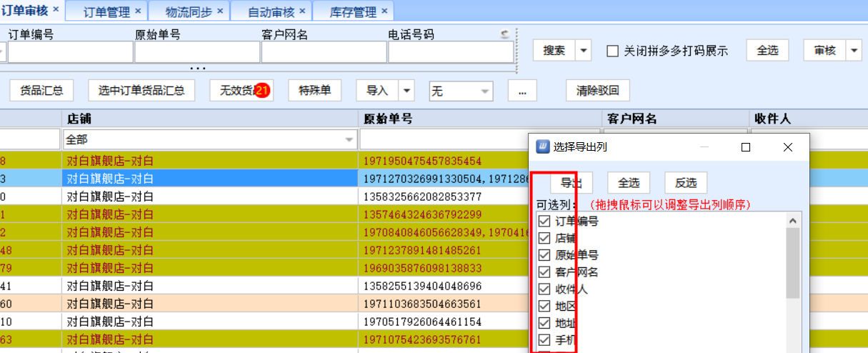Switch to the 库存管理 tab
Image resolution: width=868 pixels, height=353 pixels.
[x=353, y=11]
